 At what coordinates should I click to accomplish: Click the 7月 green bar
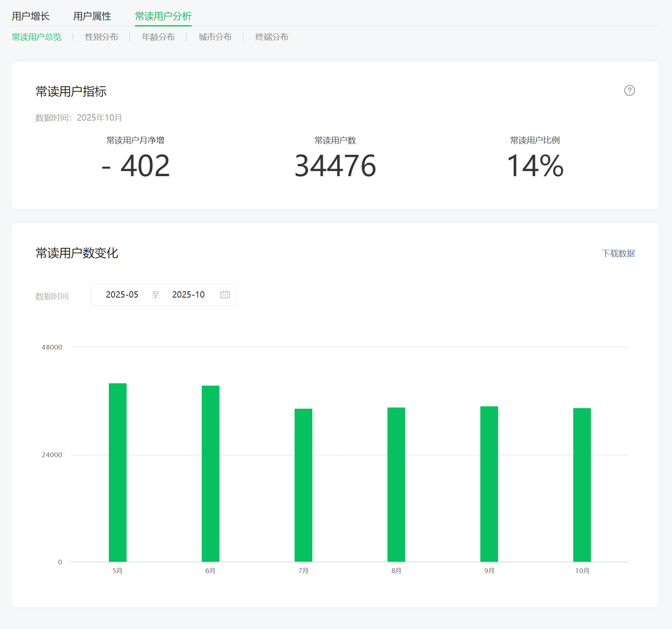pyautogui.click(x=303, y=485)
